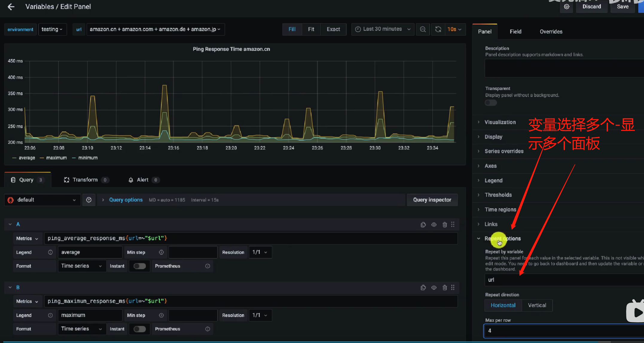Click the zoom out time range icon
This screenshot has height=343, width=644.
pos(423,29)
